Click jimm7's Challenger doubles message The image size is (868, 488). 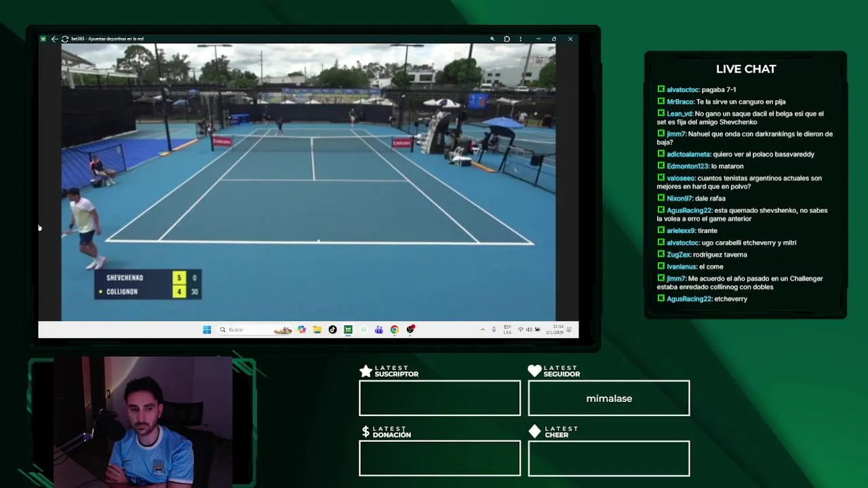click(740, 283)
